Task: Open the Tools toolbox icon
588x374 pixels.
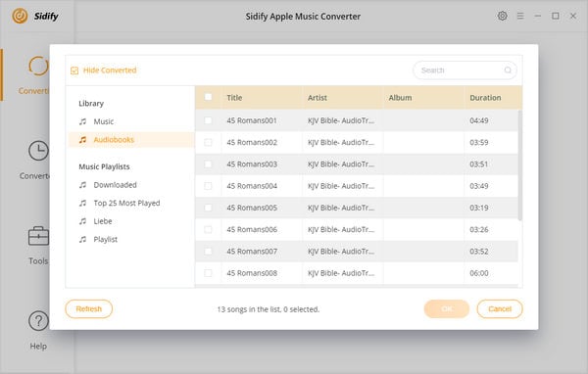Action: (38, 236)
